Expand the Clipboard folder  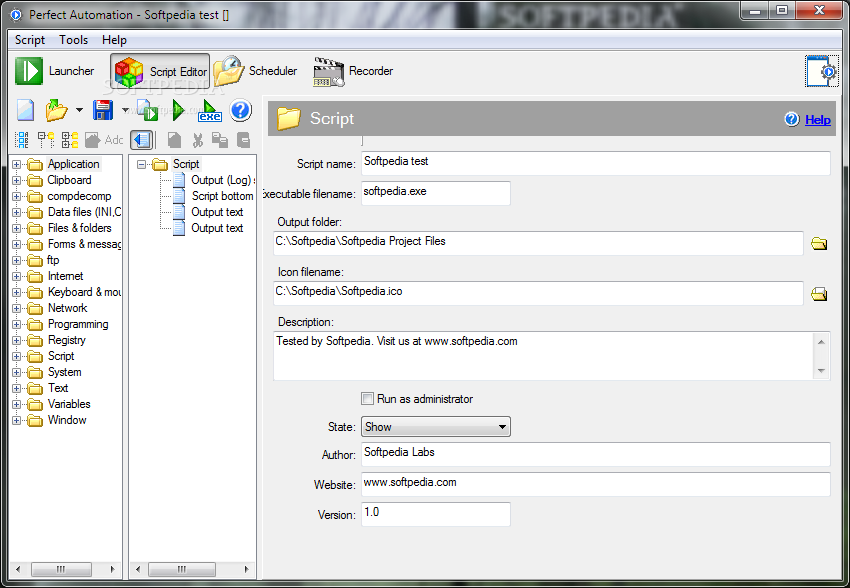17,180
